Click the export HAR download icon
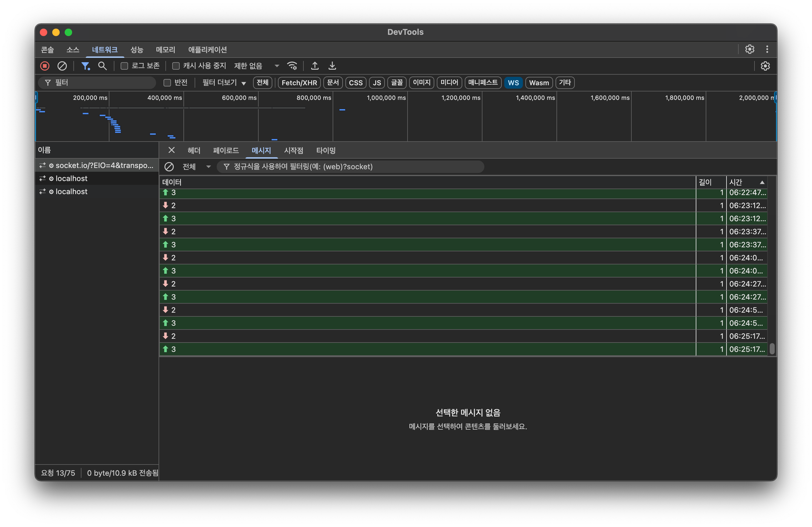 [332, 66]
